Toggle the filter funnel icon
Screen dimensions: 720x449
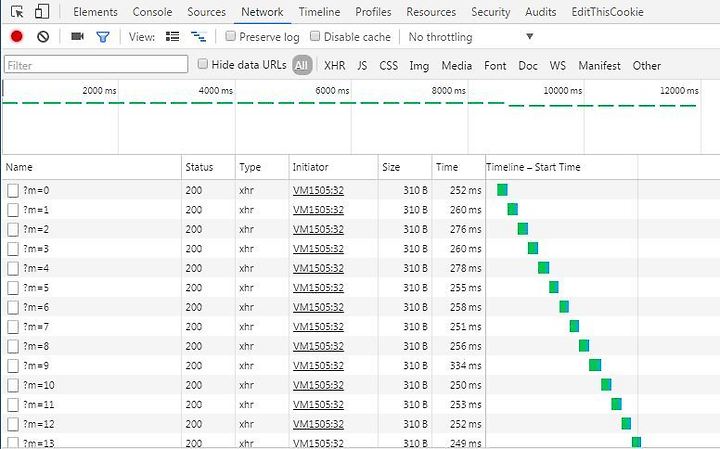[103, 37]
